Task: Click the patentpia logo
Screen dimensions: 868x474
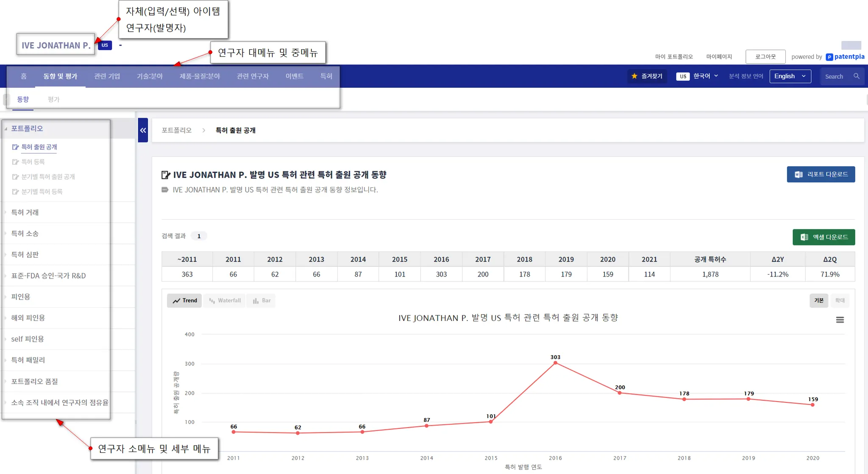Action: (845, 57)
